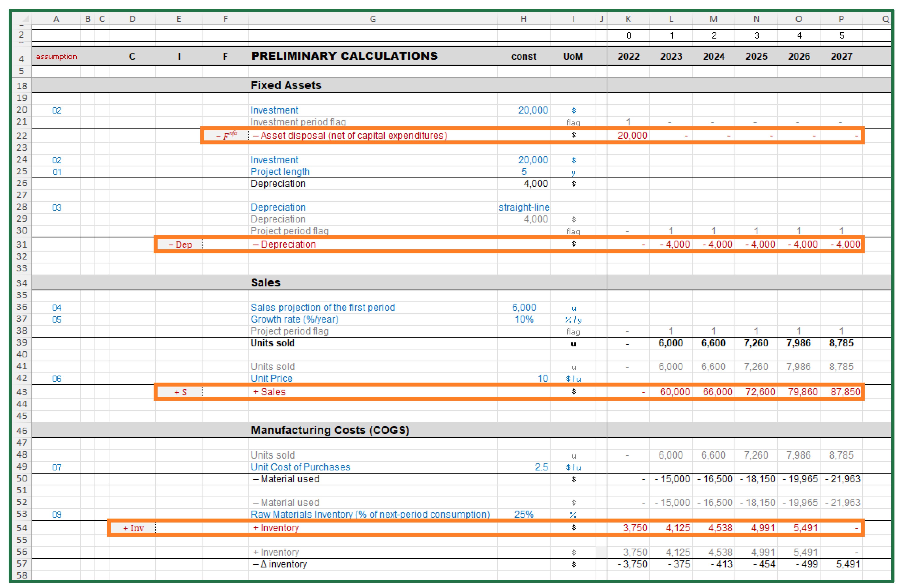The image size is (900, 588).
Task: Select the 2027 Units sold 8,785 bold cell
Action: (841, 343)
